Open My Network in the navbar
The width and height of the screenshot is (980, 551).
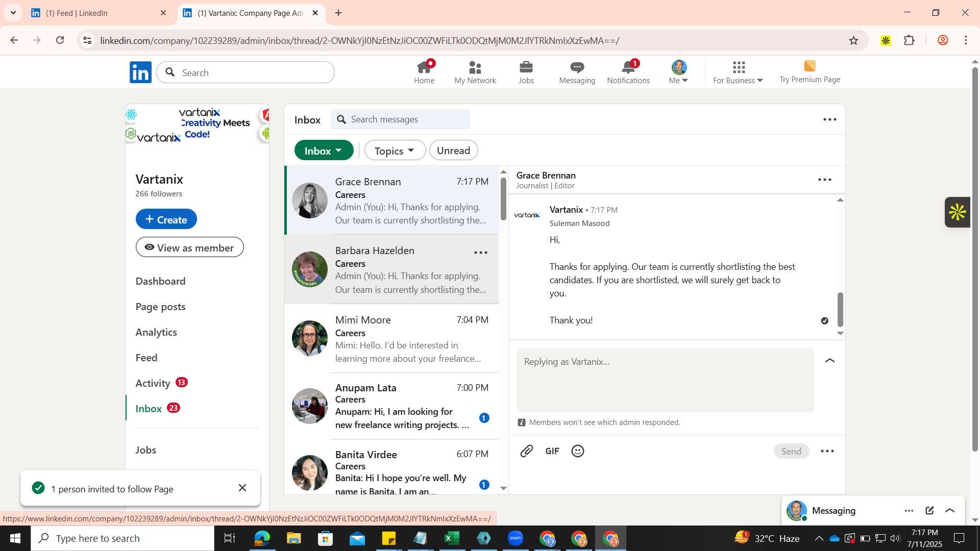coord(475,72)
